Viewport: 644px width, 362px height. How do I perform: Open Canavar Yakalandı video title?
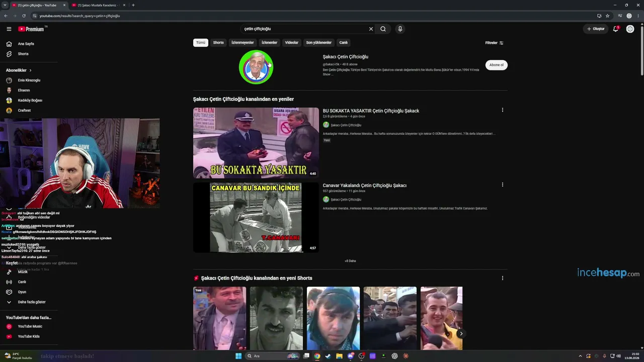tap(365, 186)
